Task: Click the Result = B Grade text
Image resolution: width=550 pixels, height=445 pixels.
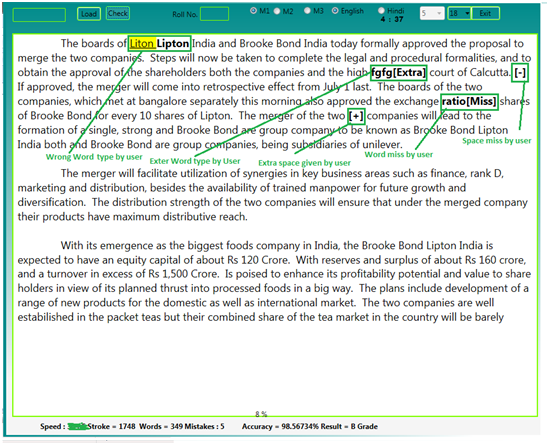Action: 349,426
